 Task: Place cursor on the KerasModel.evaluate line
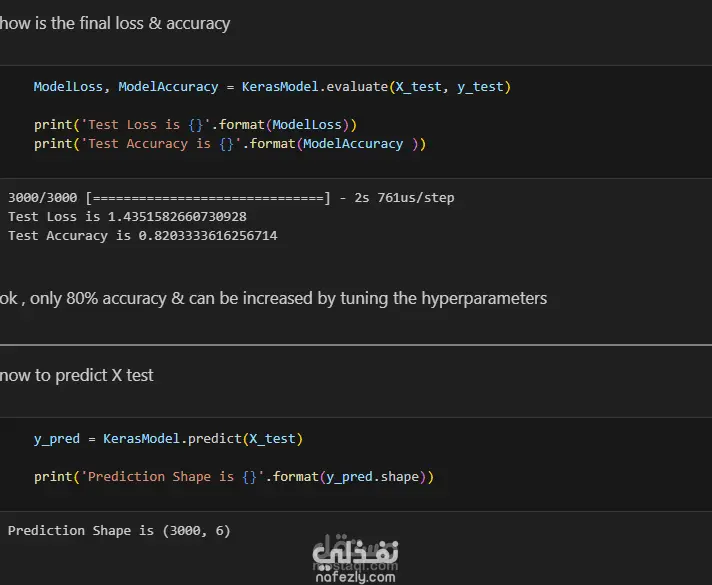point(272,87)
